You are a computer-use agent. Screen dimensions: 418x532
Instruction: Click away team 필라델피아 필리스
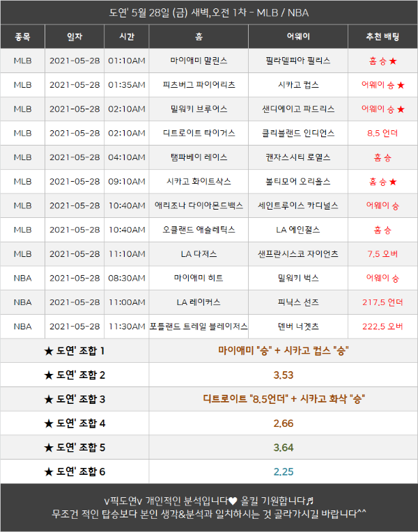298,61
